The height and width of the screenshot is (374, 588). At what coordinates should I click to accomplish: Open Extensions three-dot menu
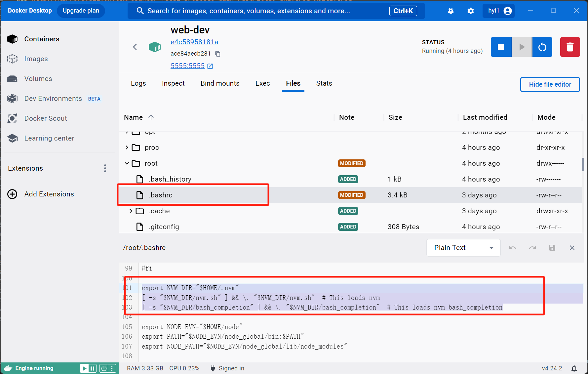tap(105, 168)
